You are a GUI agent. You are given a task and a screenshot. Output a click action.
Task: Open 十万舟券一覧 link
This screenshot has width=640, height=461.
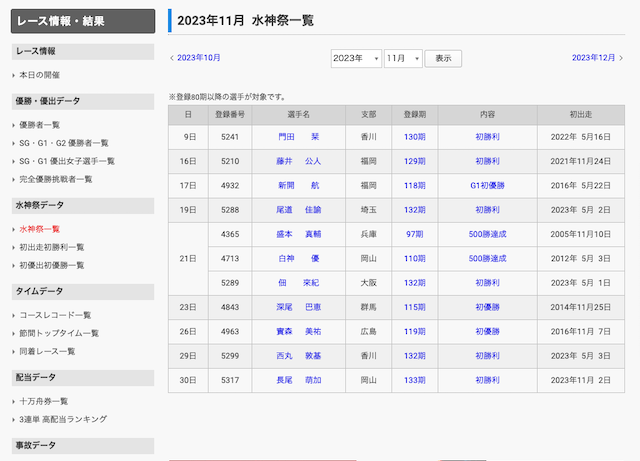click(x=44, y=401)
